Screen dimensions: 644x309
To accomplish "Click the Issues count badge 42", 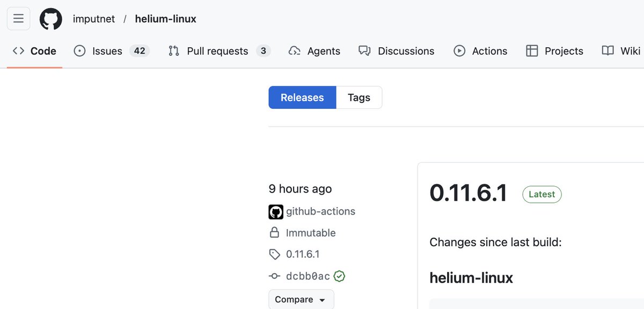I will (140, 51).
